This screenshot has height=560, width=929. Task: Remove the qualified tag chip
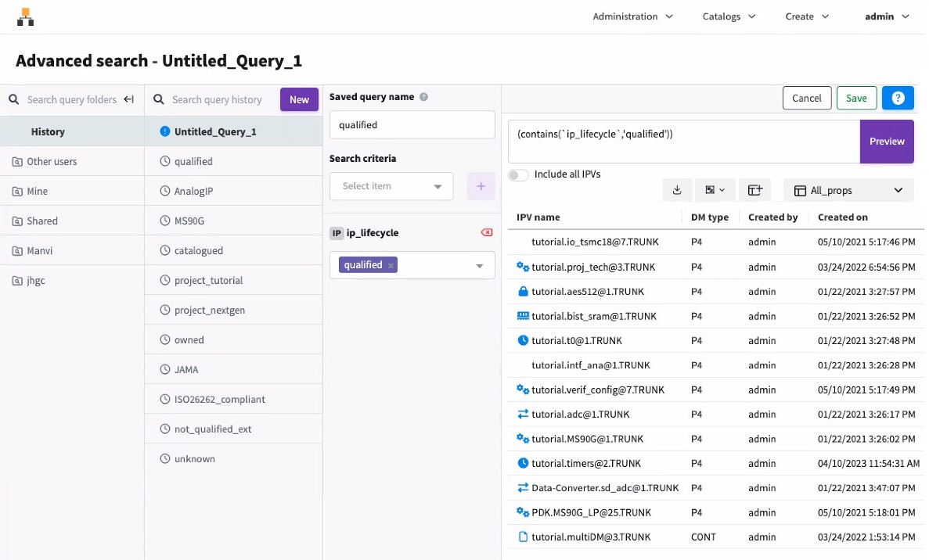pos(391,265)
